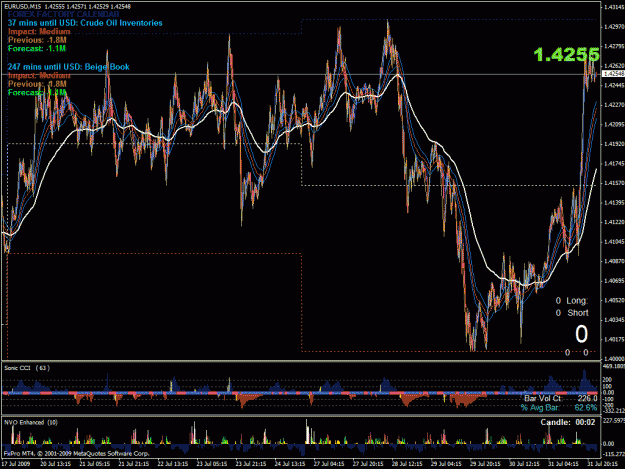Click the 1.40345 price axis label
The image size is (625, 469).
coord(614,320)
